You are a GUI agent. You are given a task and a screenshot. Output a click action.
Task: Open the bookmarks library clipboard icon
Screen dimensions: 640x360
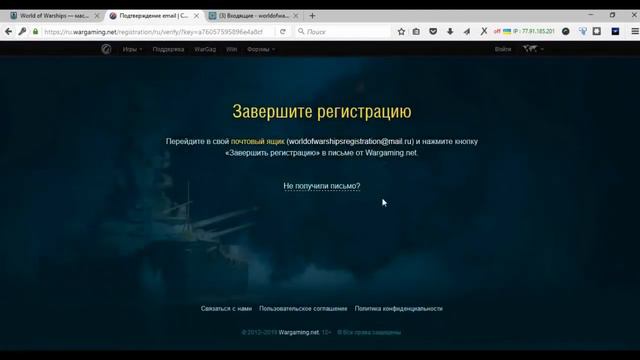click(x=416, y=31)
